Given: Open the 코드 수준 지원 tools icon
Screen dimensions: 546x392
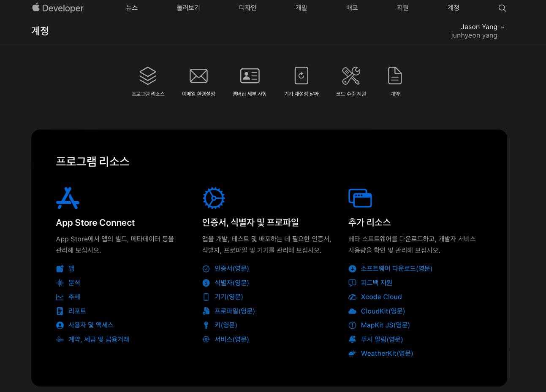Looking at the screenshot, I should coord(351,76).
